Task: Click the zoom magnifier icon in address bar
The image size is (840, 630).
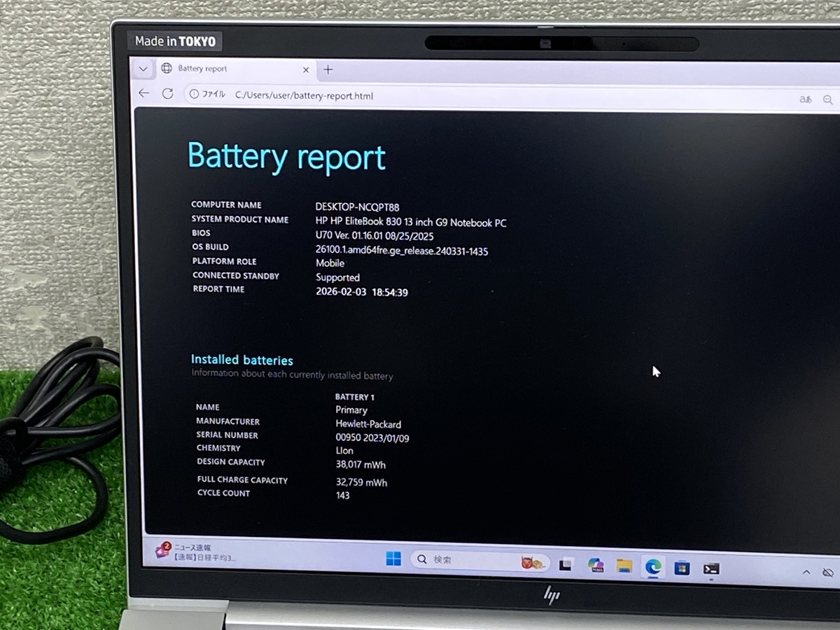Action: pos(828,100)
